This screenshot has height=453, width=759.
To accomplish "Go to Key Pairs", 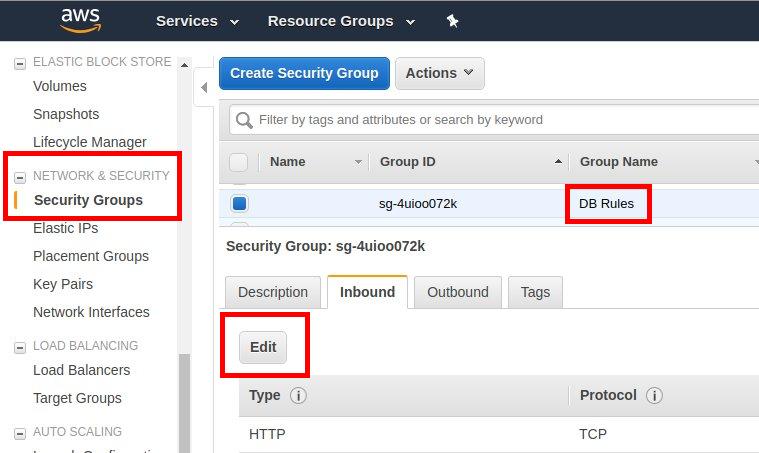I will tap(63, 284).
